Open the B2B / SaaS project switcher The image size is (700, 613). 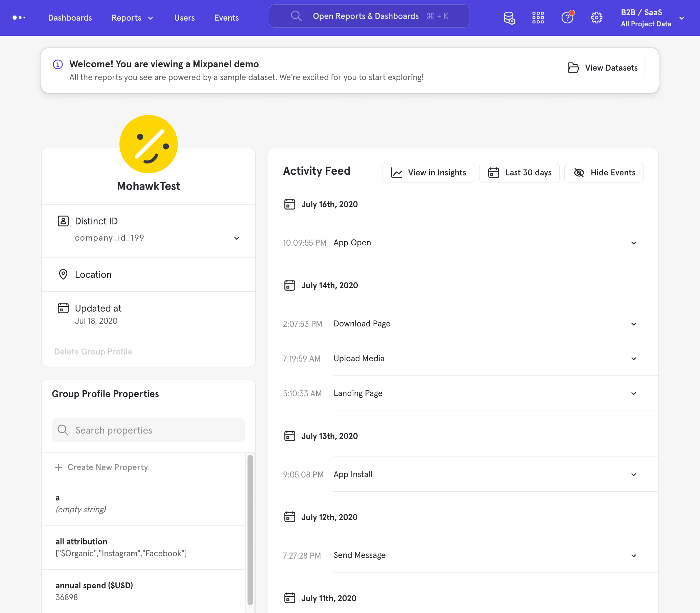click(652, 18)
